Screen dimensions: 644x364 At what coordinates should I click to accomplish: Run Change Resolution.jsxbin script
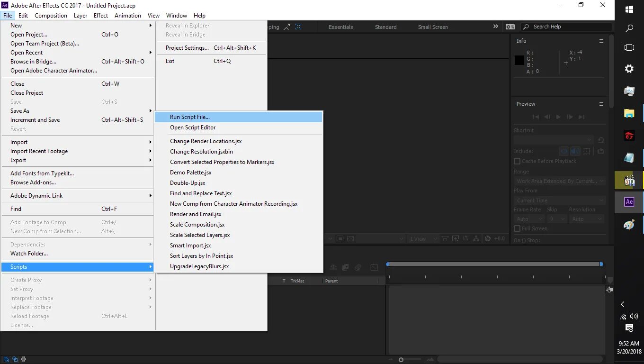(x=238, y=152)
